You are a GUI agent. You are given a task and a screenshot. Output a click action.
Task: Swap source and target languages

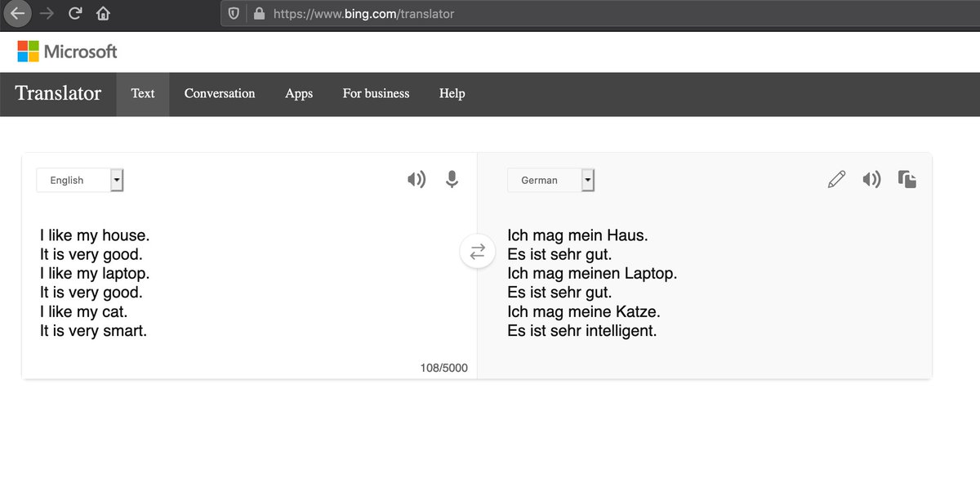tap(478, 250)
